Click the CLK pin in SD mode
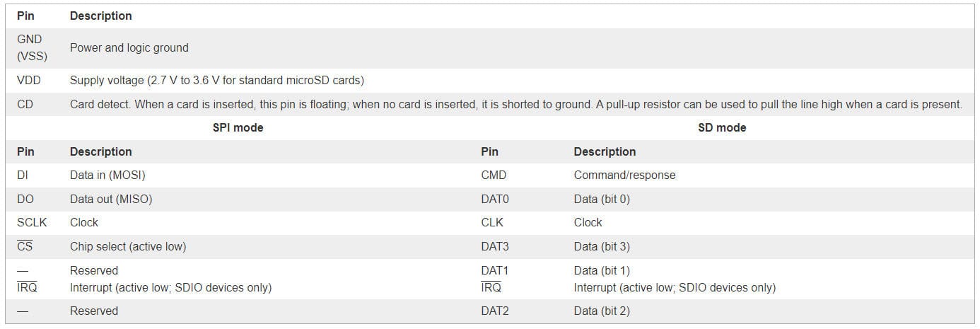Viewport: 980px width, 329px height. (492, 222)
